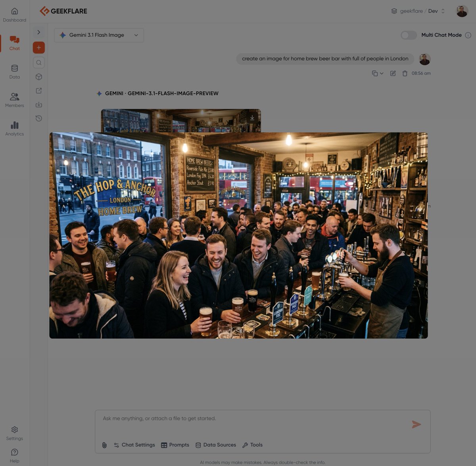Open the Members section

[15, 100]
